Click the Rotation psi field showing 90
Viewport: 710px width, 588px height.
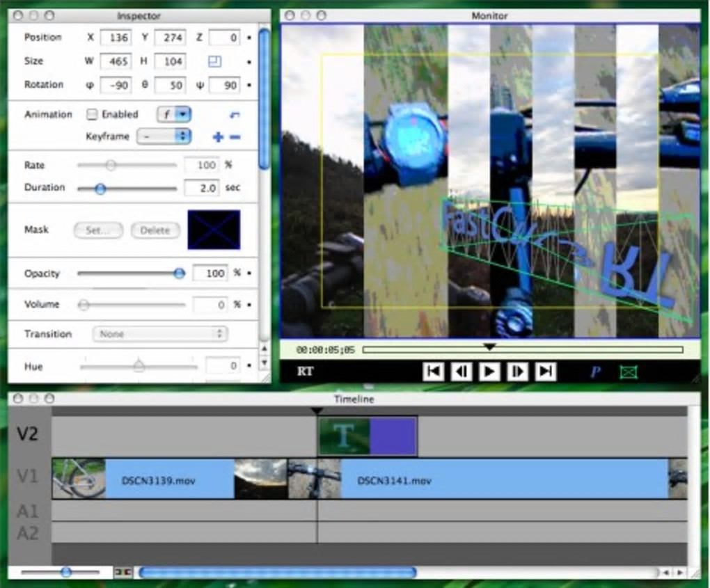pos(225,85)
